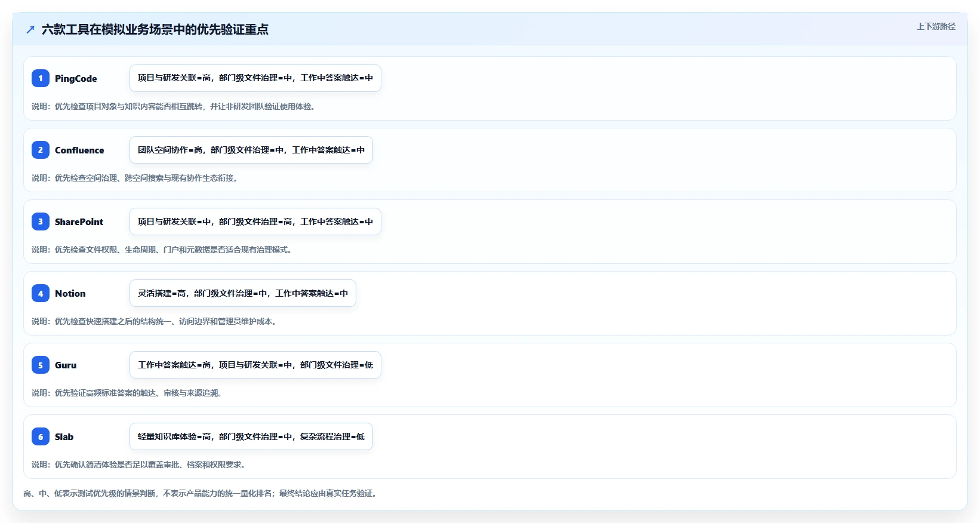Image resolution: width=980 pixels, height=523 pixels.
Task: Click Confluence description 优先检查空间治理
Action: coord(136,178)
